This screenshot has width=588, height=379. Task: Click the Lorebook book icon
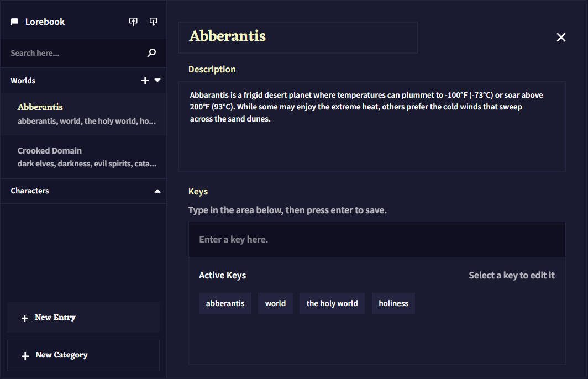click(14, 22)
